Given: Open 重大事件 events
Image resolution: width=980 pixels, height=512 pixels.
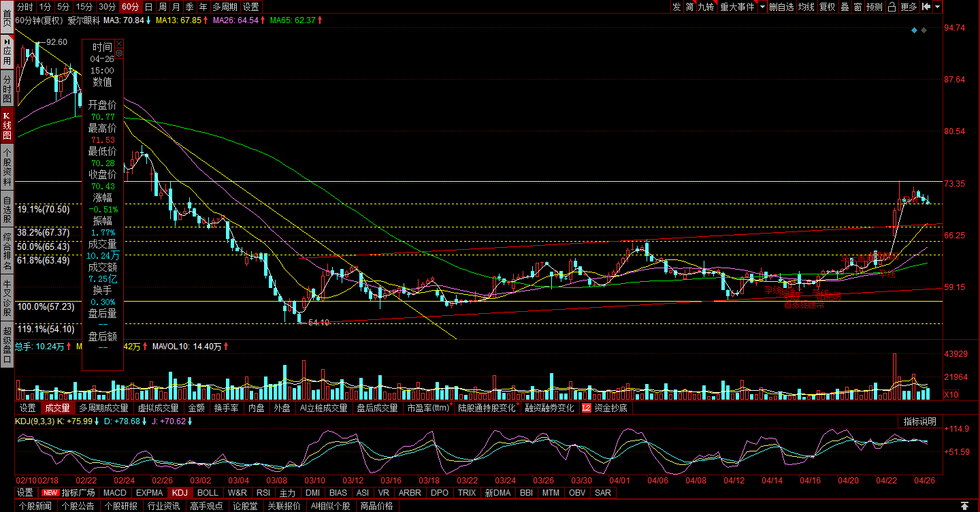Looking at the screenshot, I should [737, 7].
